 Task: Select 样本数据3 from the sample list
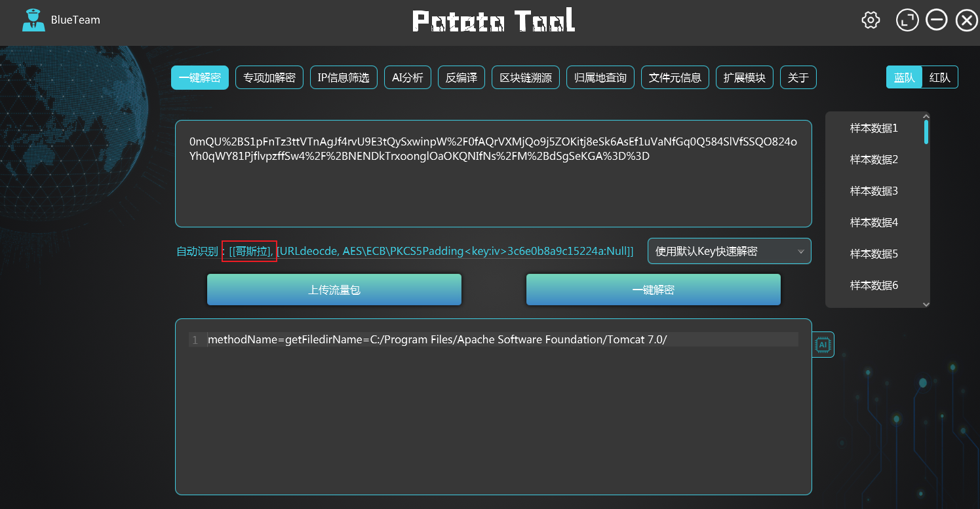[873, 191]
